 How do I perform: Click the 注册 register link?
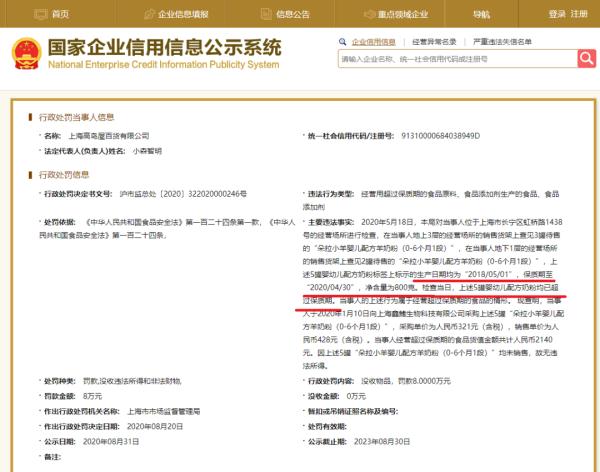tap(579, 14)
